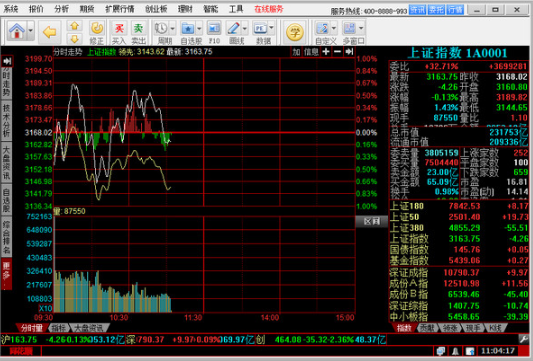Image resolution: width=533 pixels, height=361 pixels.
Task: Select the 画线 drawing pencil tool
Action: [x=234, y=29]
